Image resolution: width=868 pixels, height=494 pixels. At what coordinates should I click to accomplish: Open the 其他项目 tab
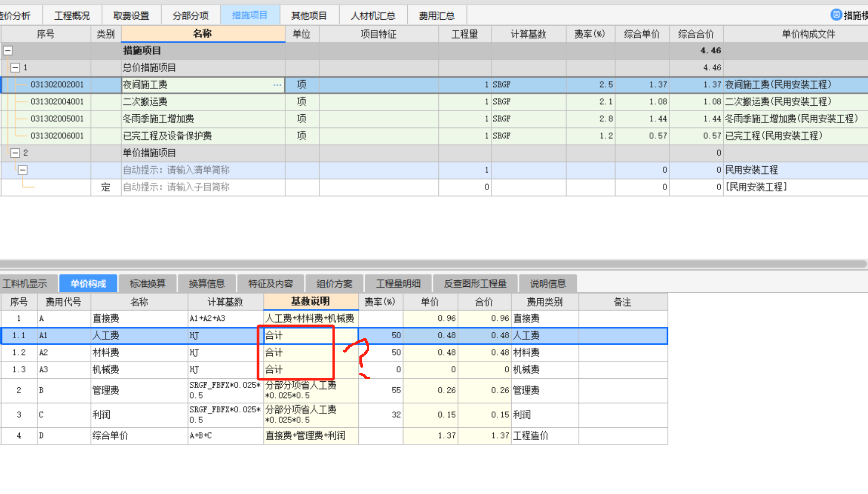click(x=309, y=16)
